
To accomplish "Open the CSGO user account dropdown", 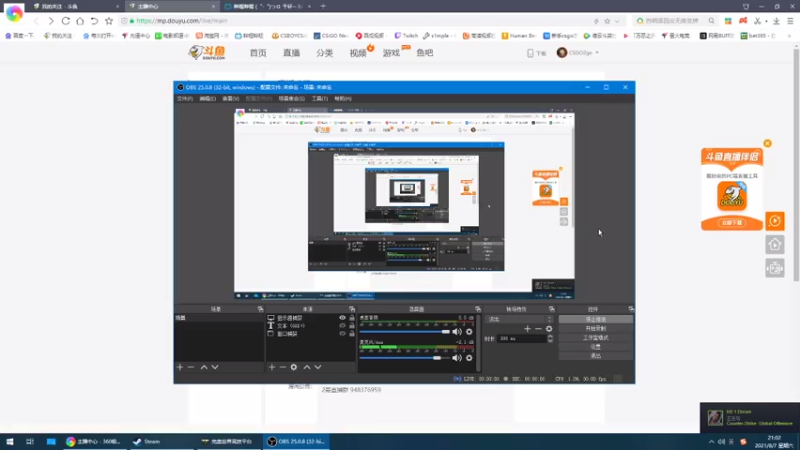I will 578,53.
